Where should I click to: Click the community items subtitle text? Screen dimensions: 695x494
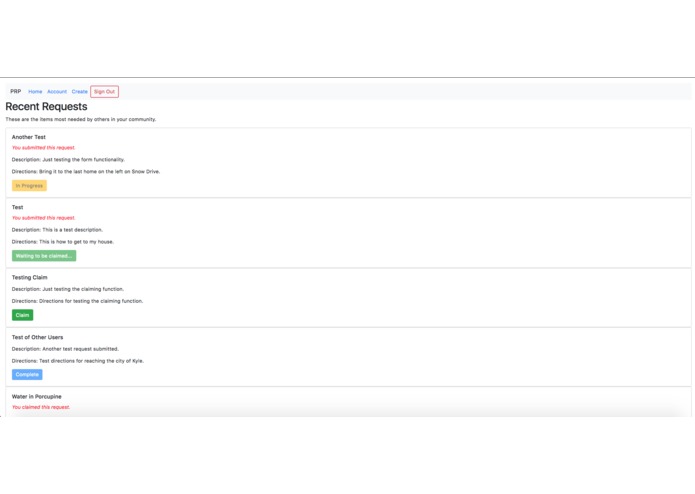[81, 119]
